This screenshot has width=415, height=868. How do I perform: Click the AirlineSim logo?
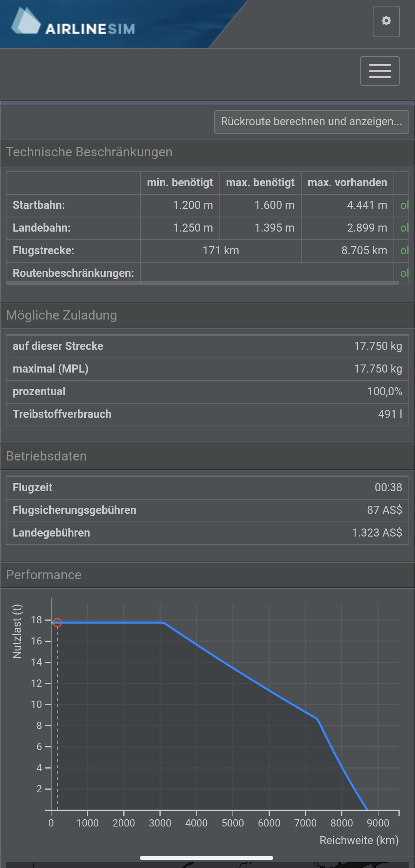tap(73, 22)
